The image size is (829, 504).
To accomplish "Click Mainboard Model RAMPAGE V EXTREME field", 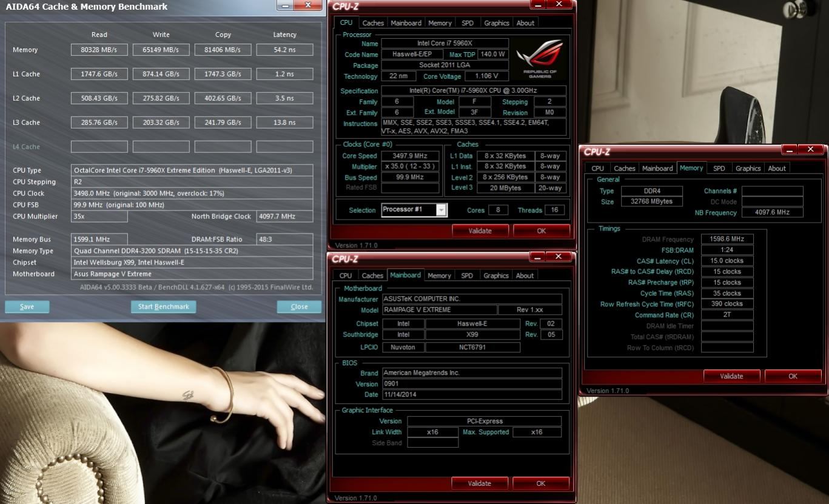I will (x=440, y=310).
